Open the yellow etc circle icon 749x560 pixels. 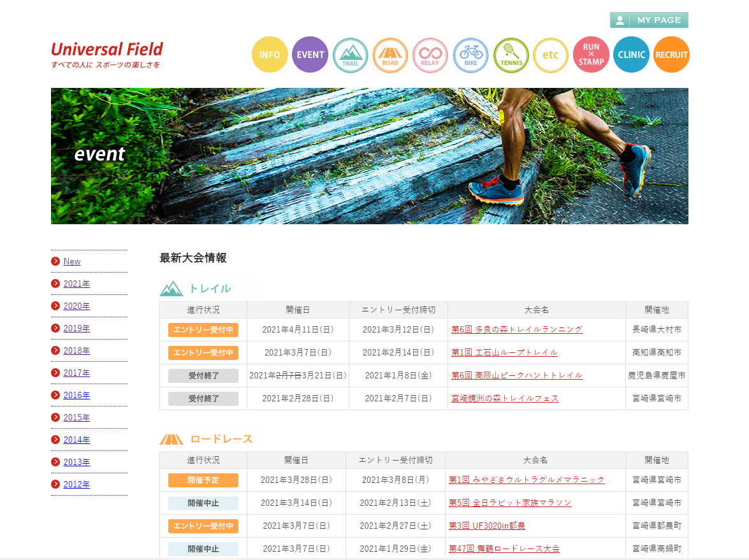point(551,55)
